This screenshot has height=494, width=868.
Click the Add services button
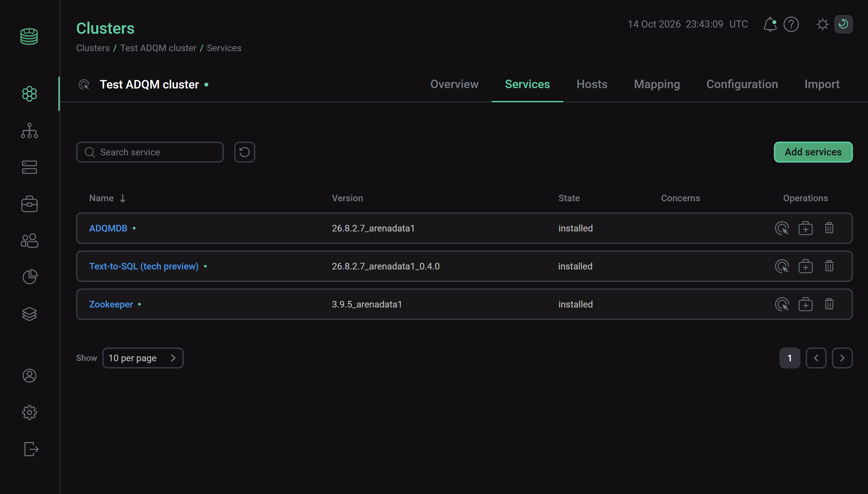click(x=813, y=152)
